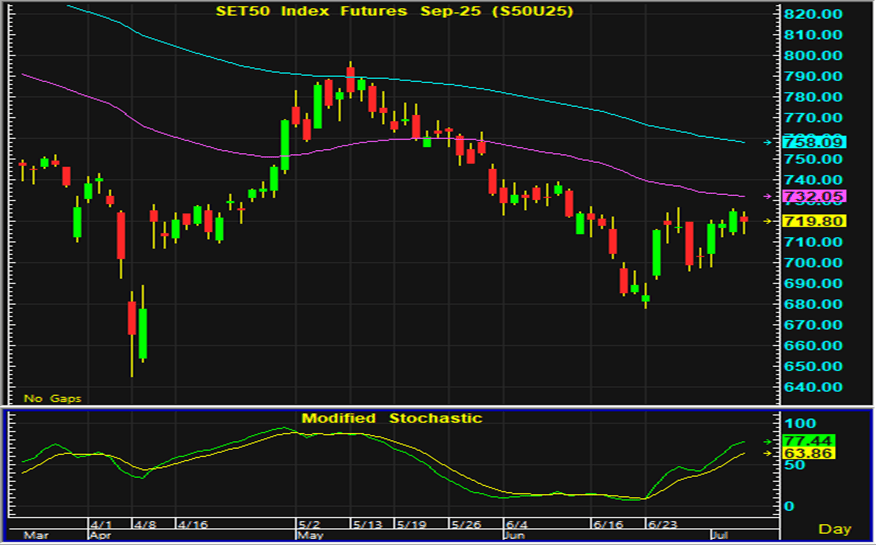Viewport: 876px width, 545px height.
Task: Click the cyan arrow beside 758.09
Action: click(x=768, y=142)
